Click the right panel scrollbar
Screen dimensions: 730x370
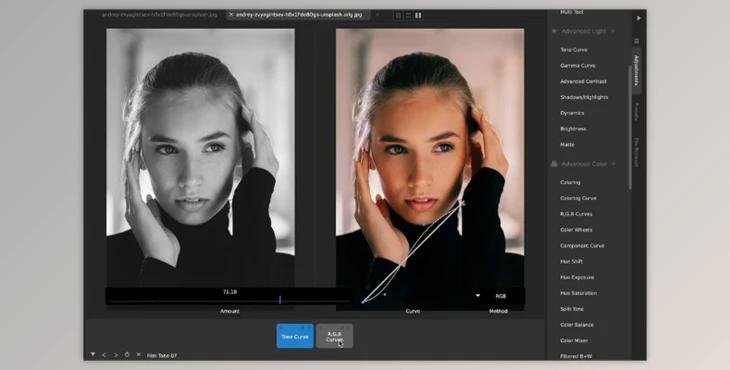pos(630,127)
